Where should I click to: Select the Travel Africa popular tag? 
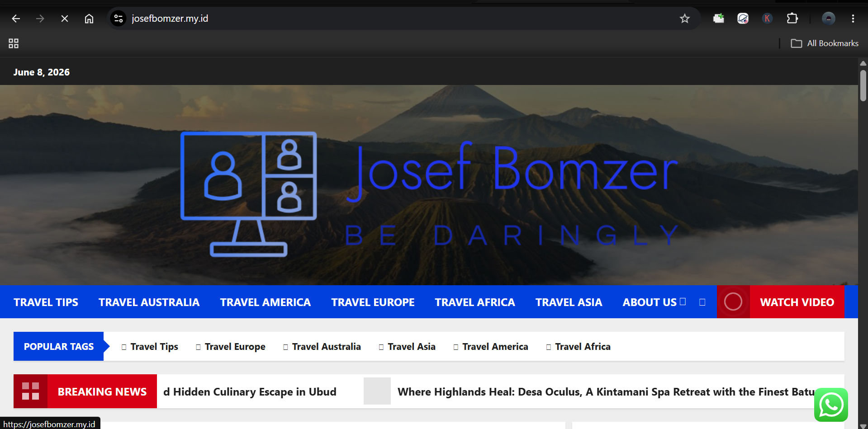(x=579, y=347)
